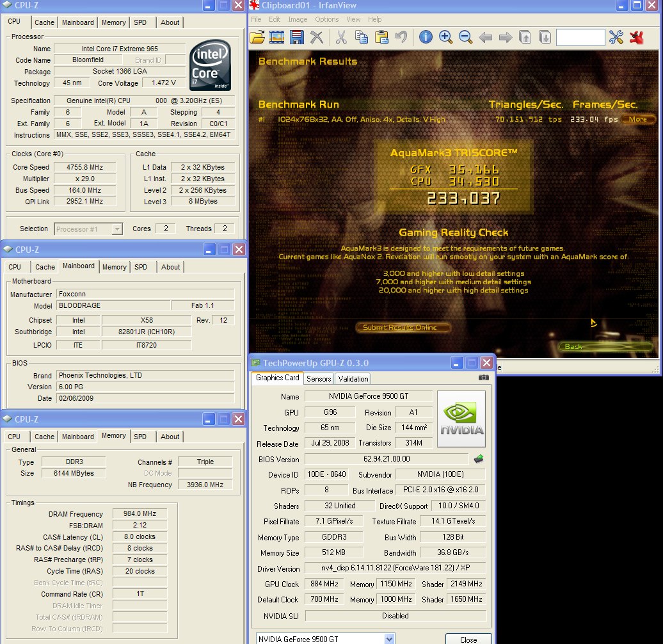The height and width of the screenshot is (644, 663).
Task: Click the Paste clipboard icon
Action: (381, 37)
